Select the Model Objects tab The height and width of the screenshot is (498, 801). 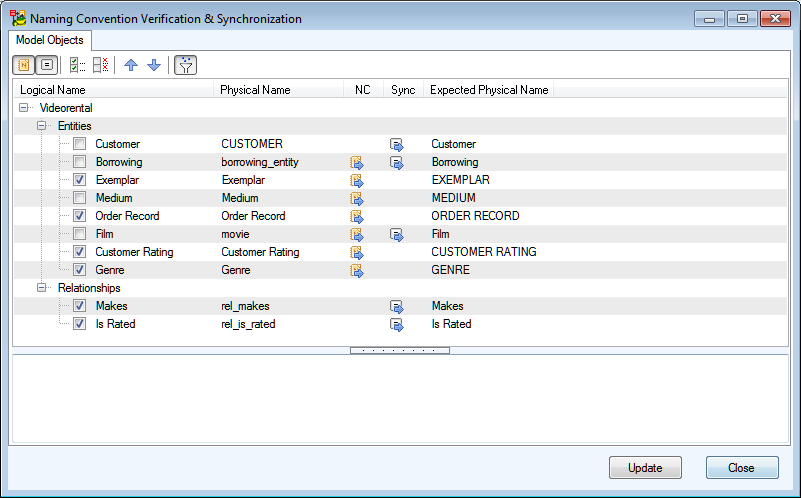pyautogui.click(x=50, y=40)
